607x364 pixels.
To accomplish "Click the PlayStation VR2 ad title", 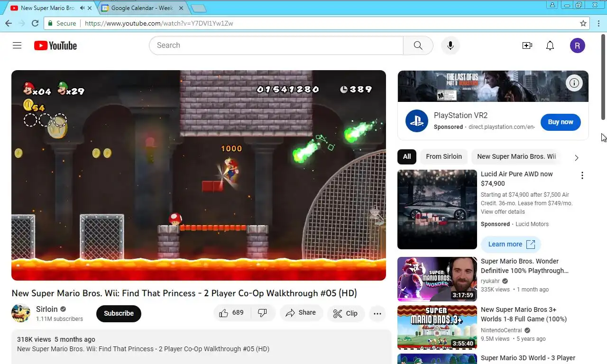I will coord(460,115).
